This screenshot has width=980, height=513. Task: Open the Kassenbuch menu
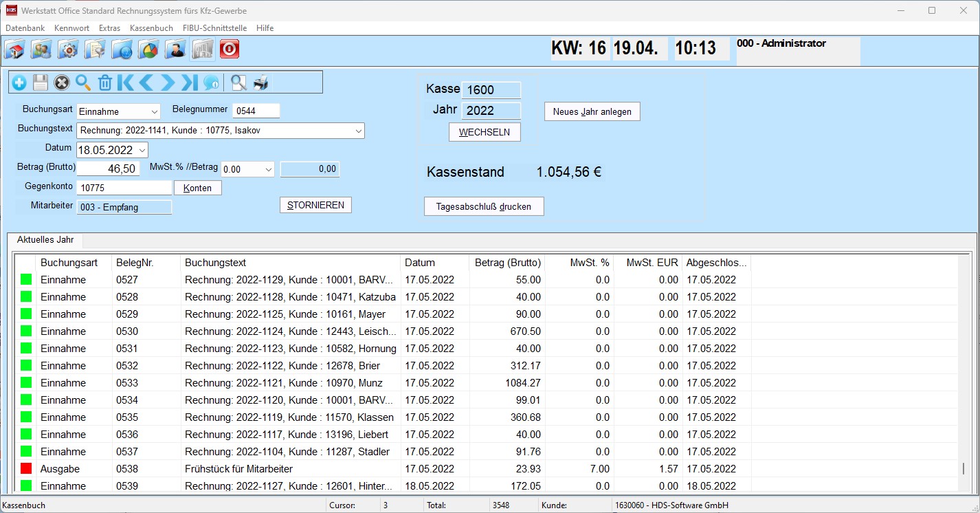pyautogui.click(x=151, y=28)
